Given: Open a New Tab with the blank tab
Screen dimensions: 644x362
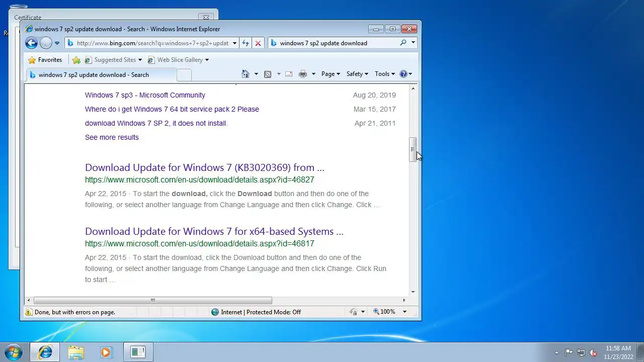Looking at the screenshot, I should 184,75.
